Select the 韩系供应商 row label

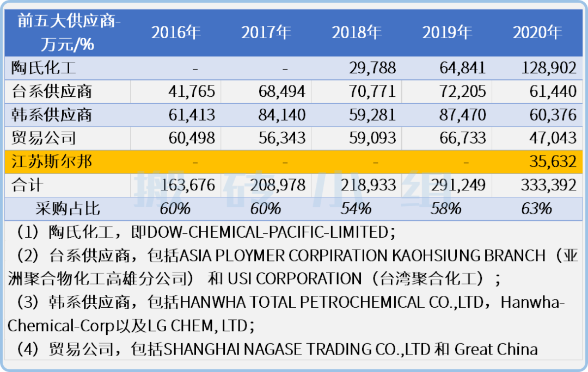52,115
